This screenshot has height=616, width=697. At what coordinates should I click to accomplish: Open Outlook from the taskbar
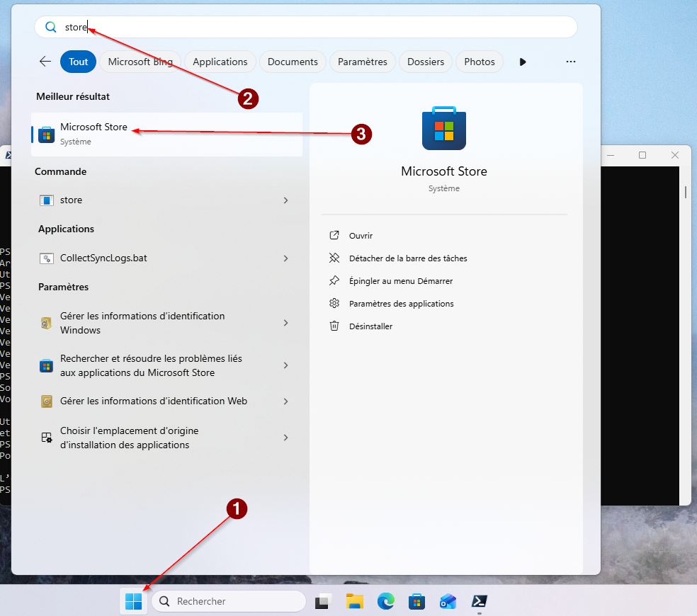(448, 601)
